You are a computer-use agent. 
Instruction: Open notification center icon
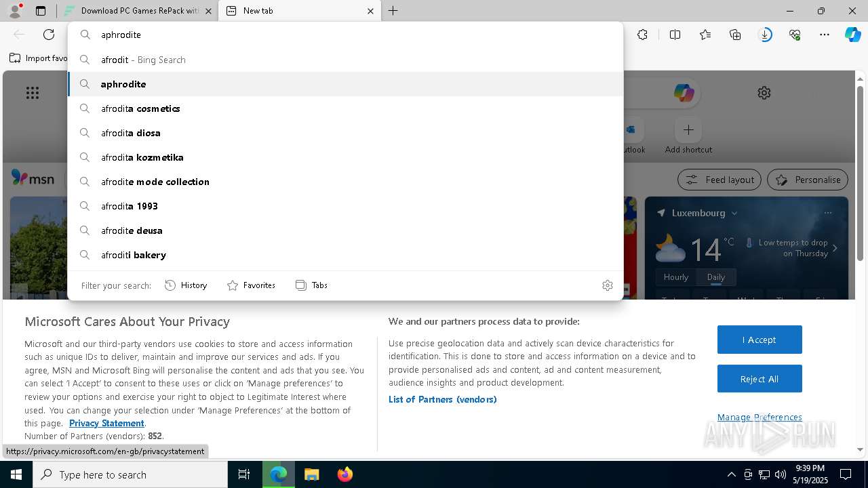coord(846,474)
